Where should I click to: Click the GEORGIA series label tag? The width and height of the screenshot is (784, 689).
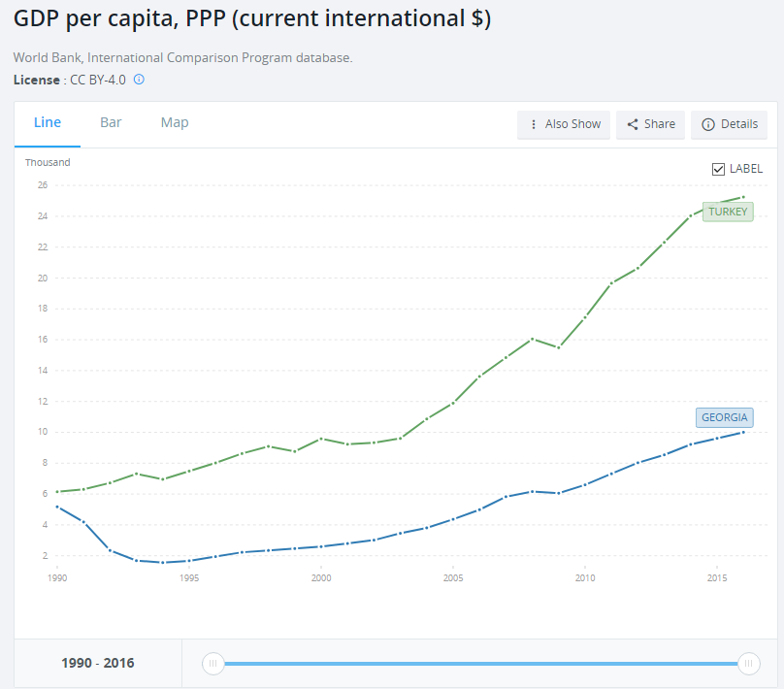click(x=724, y=417)
